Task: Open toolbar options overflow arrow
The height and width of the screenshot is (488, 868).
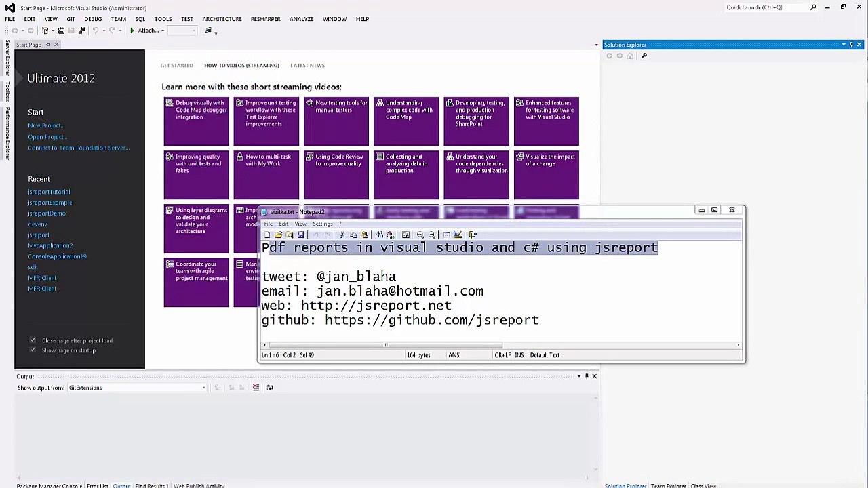Action: [x=216, y=32]
